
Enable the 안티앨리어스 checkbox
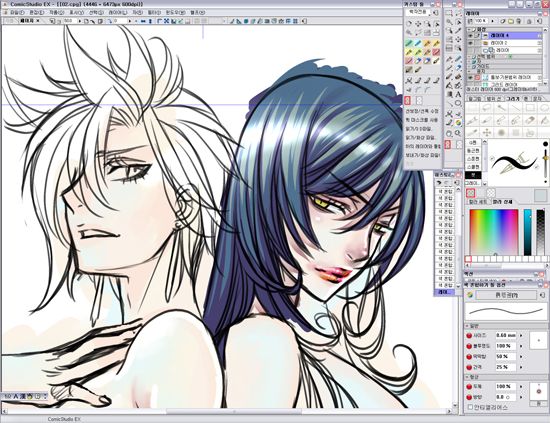point(470,407)
